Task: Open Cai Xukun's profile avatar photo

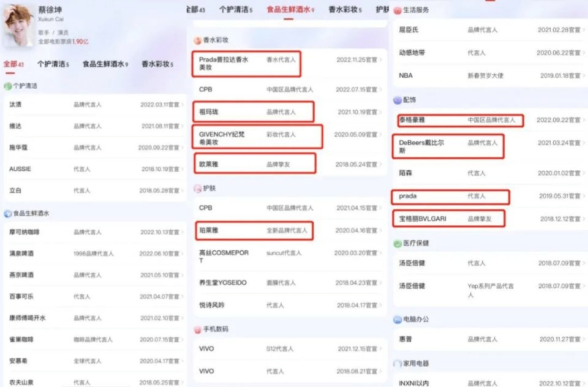Action: tap(18, 26)
